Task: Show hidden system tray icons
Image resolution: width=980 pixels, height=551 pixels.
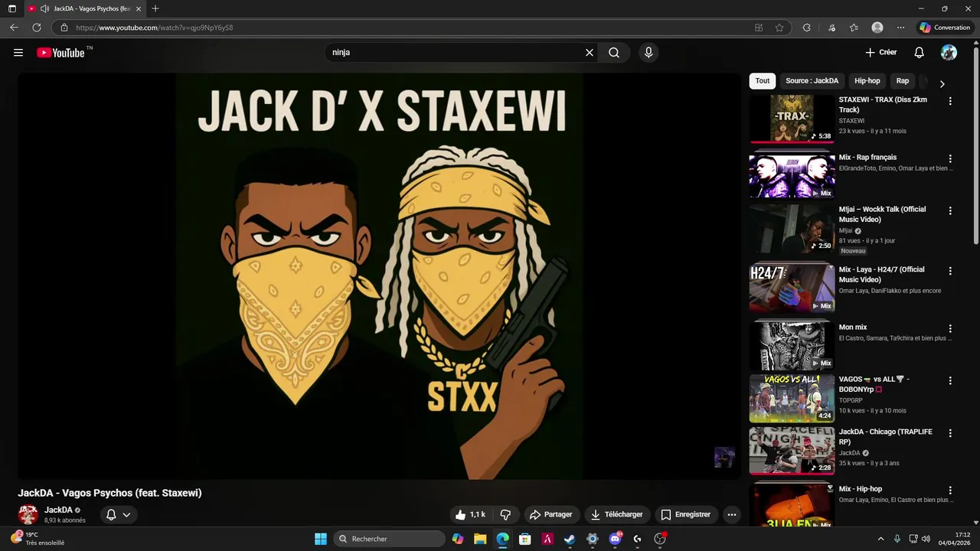Action: [880, 539]
